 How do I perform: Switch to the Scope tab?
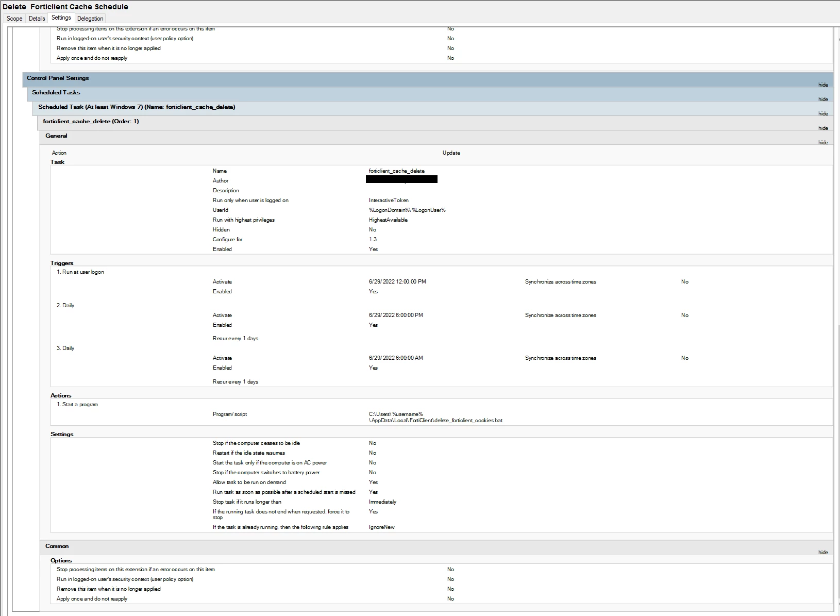14,19
